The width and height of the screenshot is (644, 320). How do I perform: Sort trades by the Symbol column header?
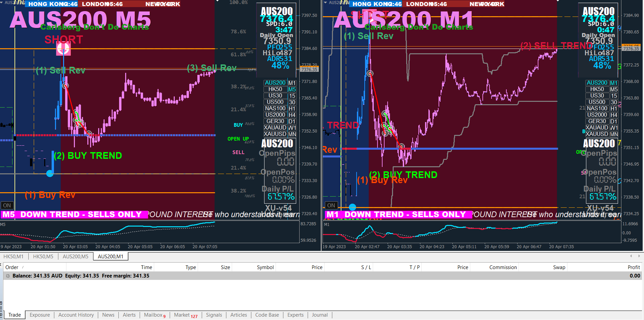point(254,267)
